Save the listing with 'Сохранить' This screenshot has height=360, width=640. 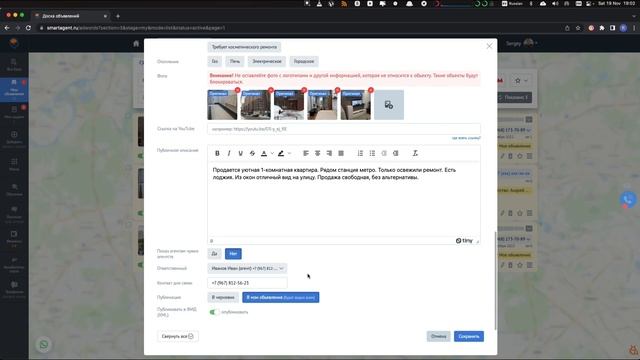469,336
